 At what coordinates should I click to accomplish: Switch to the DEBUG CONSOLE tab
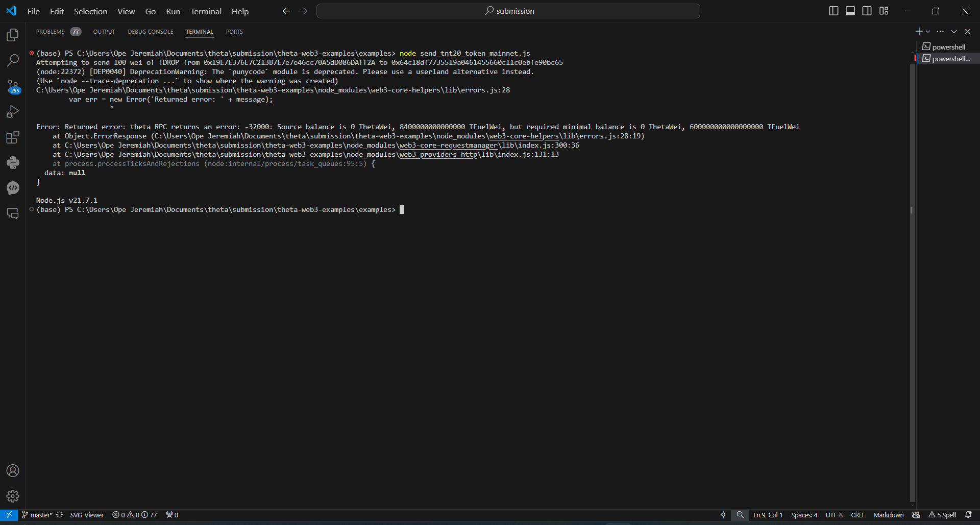151,32
